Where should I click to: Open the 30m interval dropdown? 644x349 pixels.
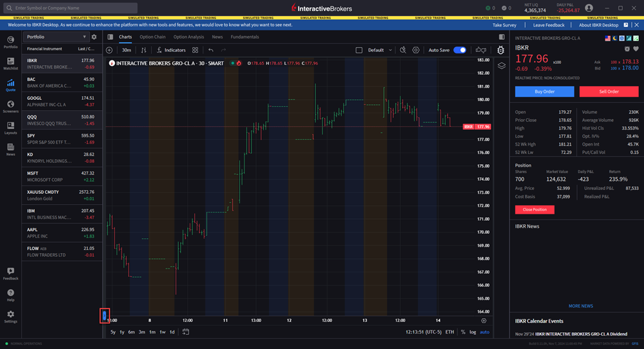[x=126, y=50]
